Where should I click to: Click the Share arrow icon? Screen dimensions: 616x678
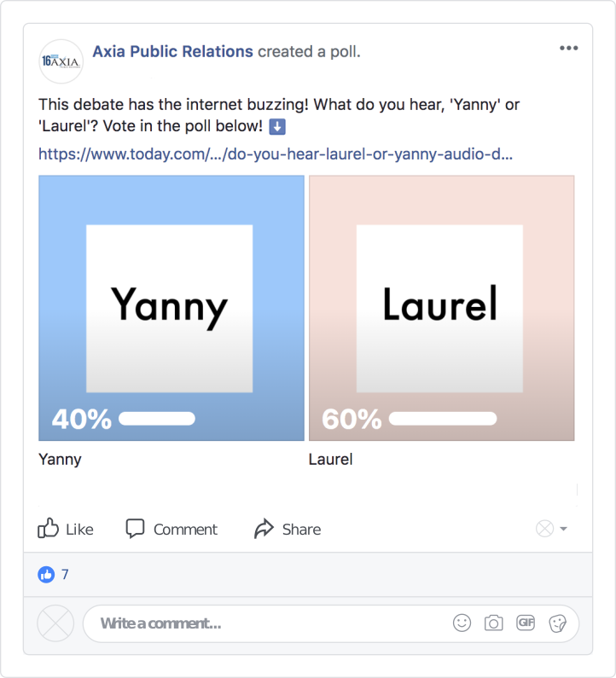click(x=264, y=529)
